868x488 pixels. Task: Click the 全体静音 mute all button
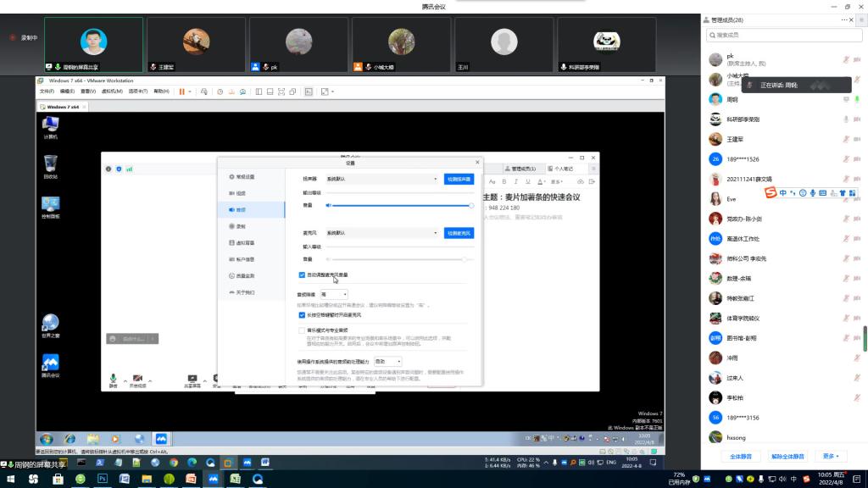(742, 456)
